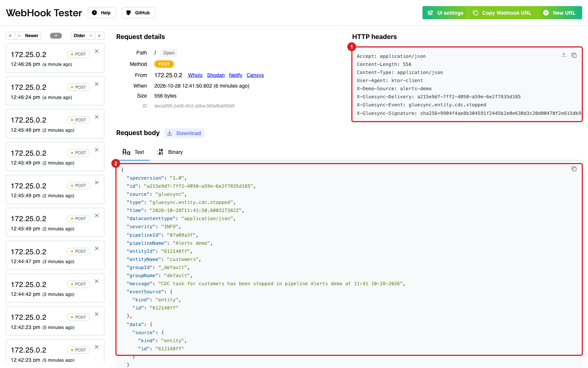Copy Webhook URL

tap(503, 13)
